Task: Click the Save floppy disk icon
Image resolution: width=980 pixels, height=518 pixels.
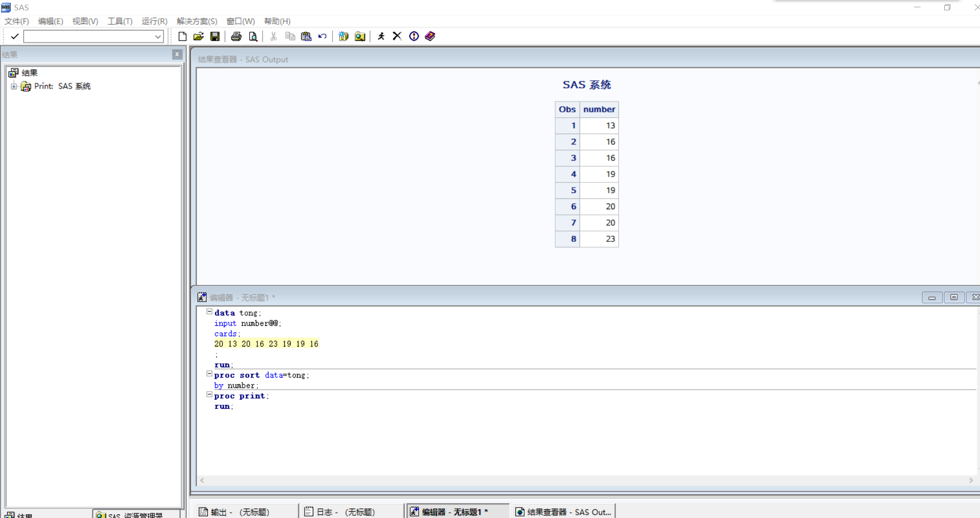Action: point(215,36)
